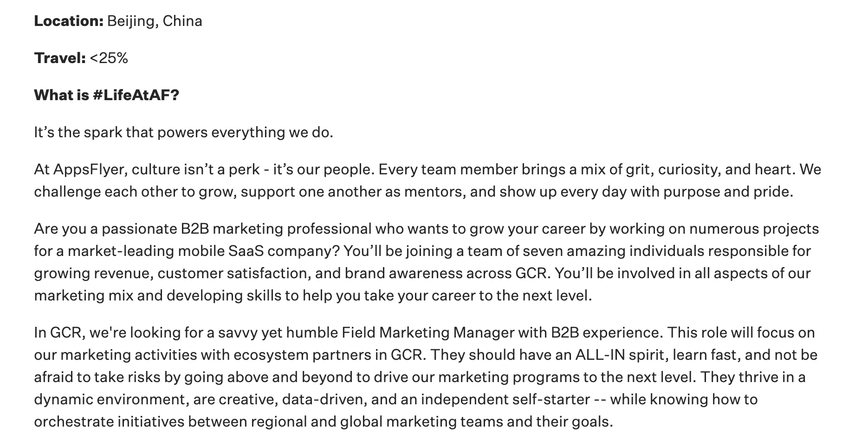Click the phrase "independent self-starter"
The image size is (868, 434).
tap(505, 400)
